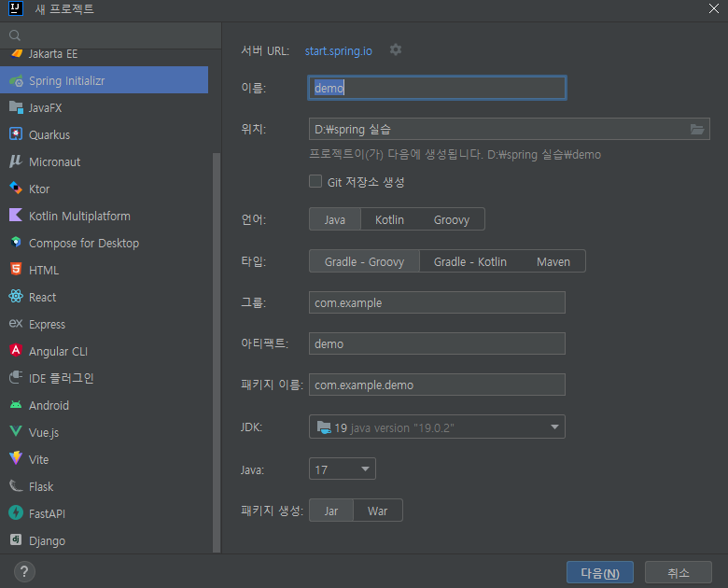Open the JDK version dropdown

tap(437, 427)
